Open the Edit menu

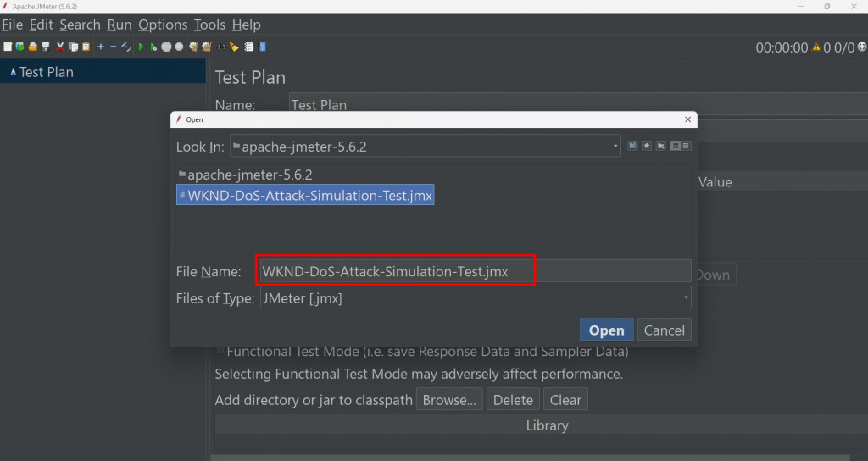tap(41, 25)
